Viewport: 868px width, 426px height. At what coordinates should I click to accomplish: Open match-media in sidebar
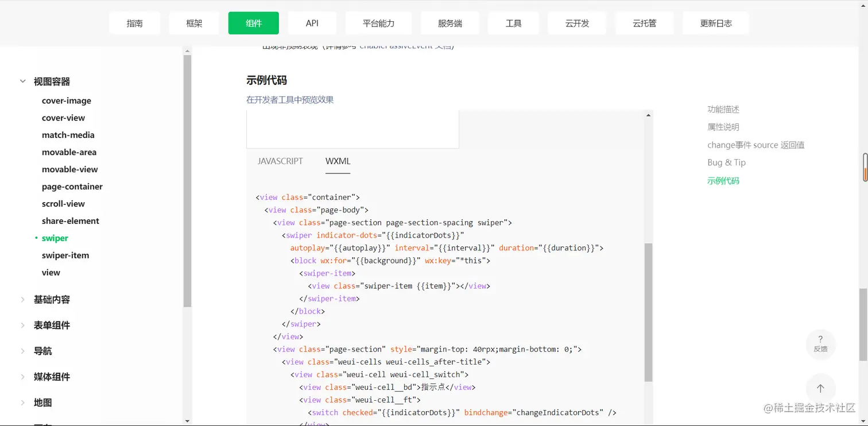coord(68,135)
